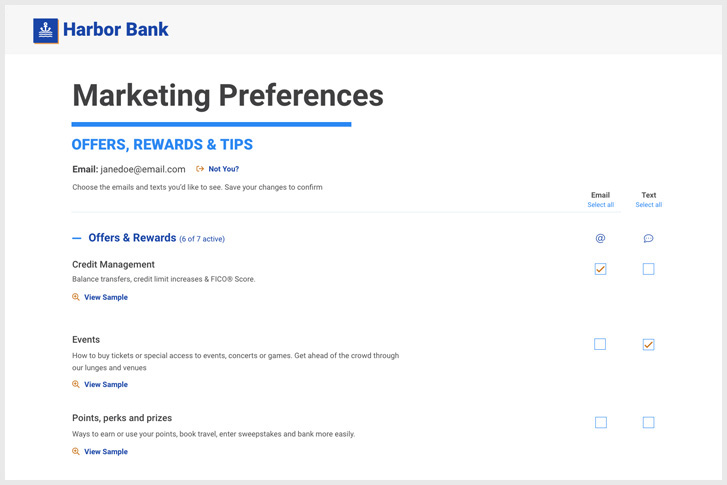
Task: Click the Offers & Rewards section heading
Action: click(132, 238)
